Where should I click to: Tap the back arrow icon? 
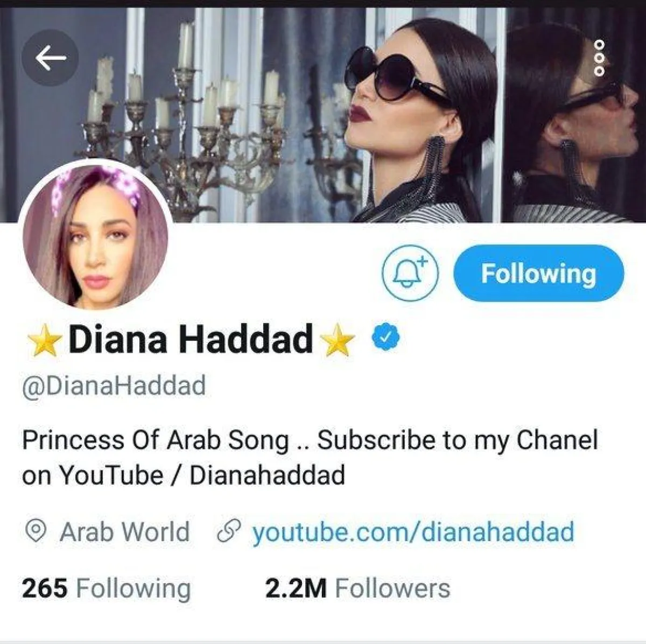pyautogui.click(x=50, y=58)
